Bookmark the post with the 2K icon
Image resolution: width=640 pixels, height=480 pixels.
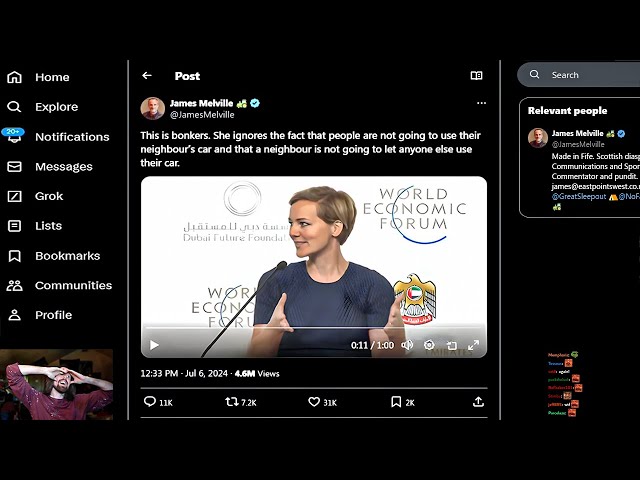point(396,402)
